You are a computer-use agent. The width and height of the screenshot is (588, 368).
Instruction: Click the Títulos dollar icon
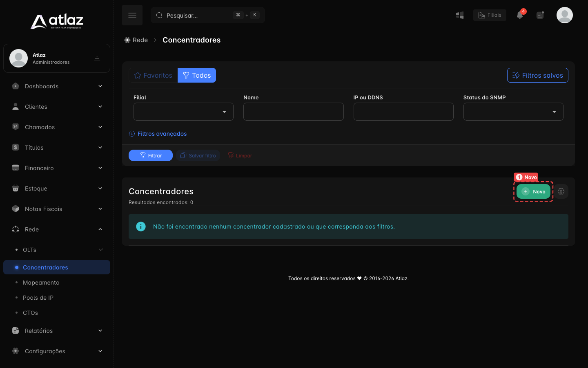click(16, 147)
